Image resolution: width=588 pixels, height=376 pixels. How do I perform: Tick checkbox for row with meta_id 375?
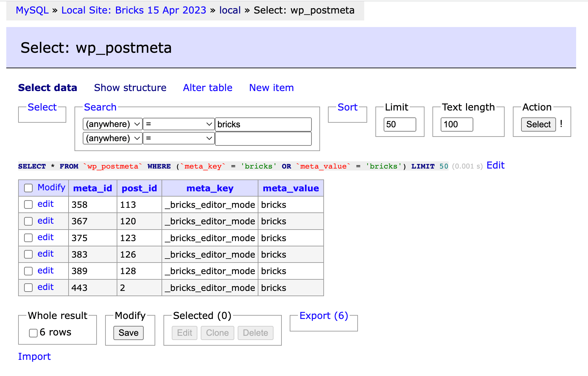(28, 238)
